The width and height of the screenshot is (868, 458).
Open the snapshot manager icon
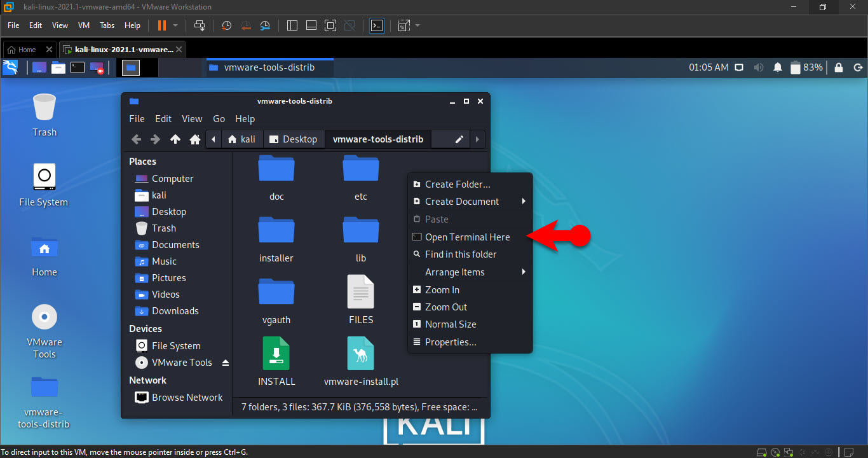tap(265, 25)
